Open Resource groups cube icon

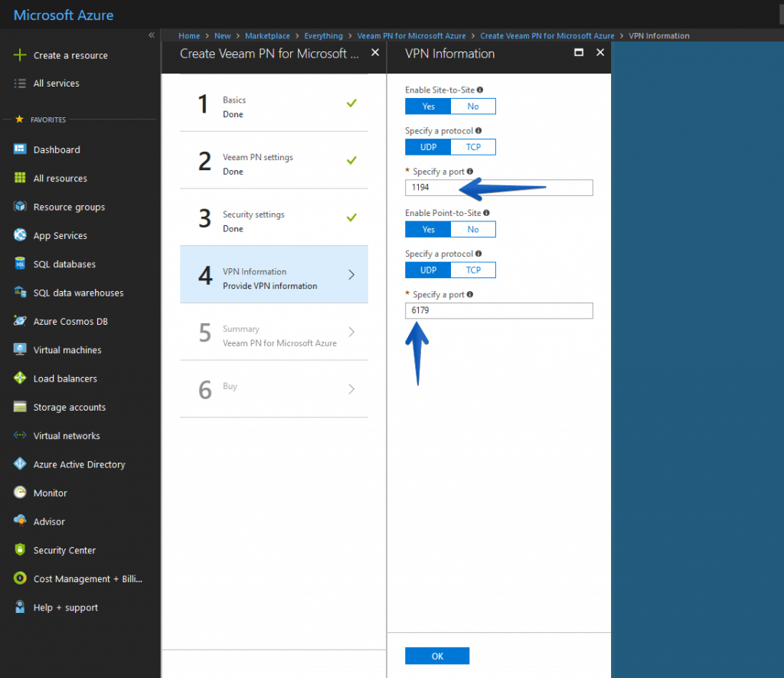point(20,207)
